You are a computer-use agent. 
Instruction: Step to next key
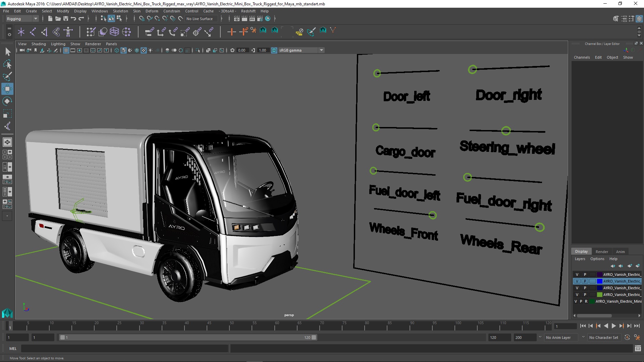click(621, 326)
